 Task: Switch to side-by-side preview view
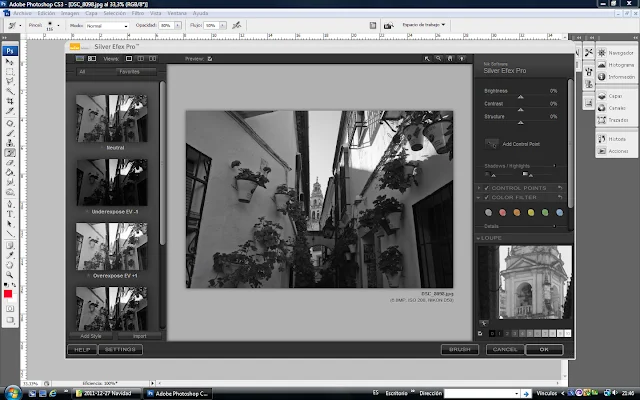tap(152, 59)
